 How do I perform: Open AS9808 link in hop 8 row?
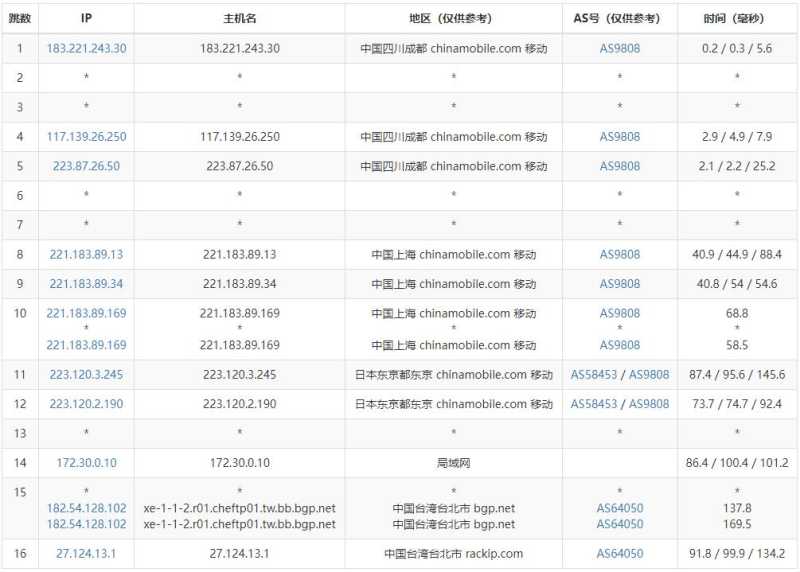coord(619,254)
